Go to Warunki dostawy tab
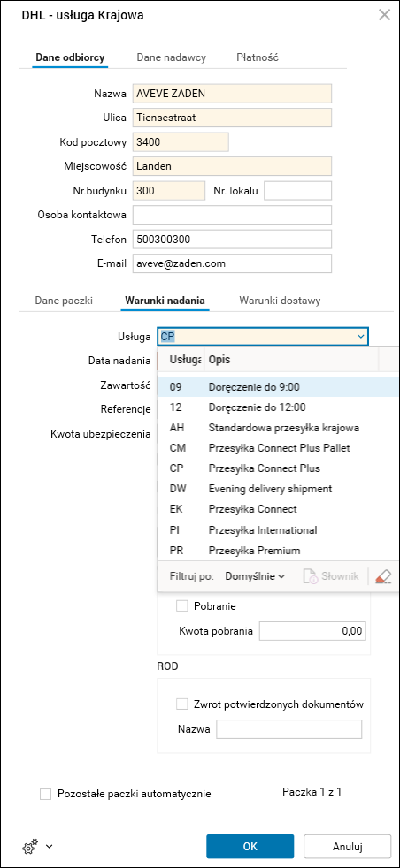 [x=280, y=301]
